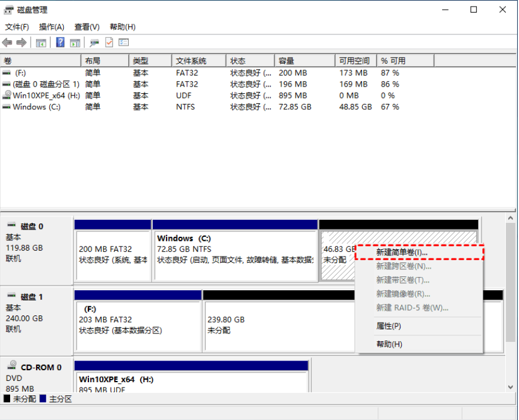Open the 文件(F) menu
The image size is (519, 420).
pos(17,27)
